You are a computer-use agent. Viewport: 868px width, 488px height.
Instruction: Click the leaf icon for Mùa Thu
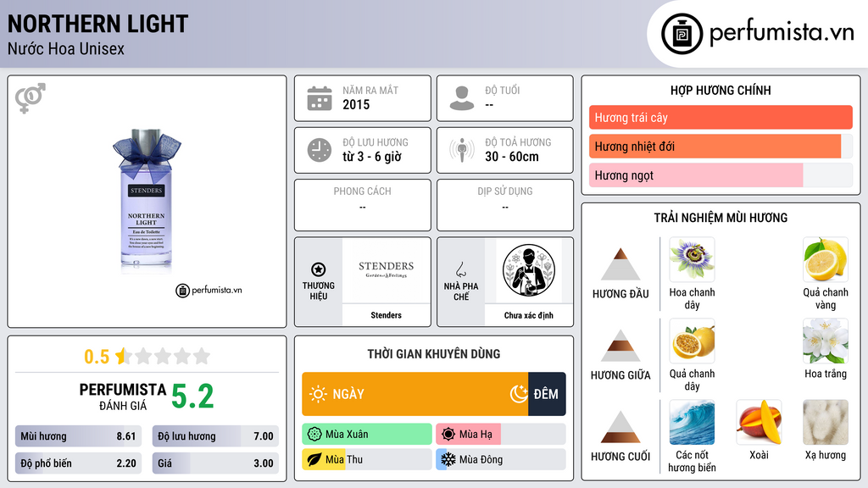[314, 459]
